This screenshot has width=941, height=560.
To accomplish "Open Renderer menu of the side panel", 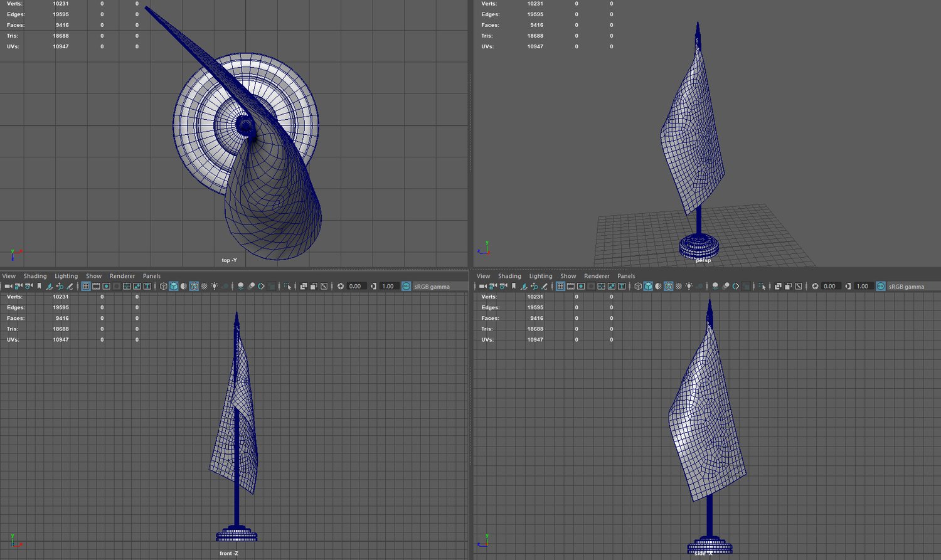I will pyautogui.click(x=597, y=276).
